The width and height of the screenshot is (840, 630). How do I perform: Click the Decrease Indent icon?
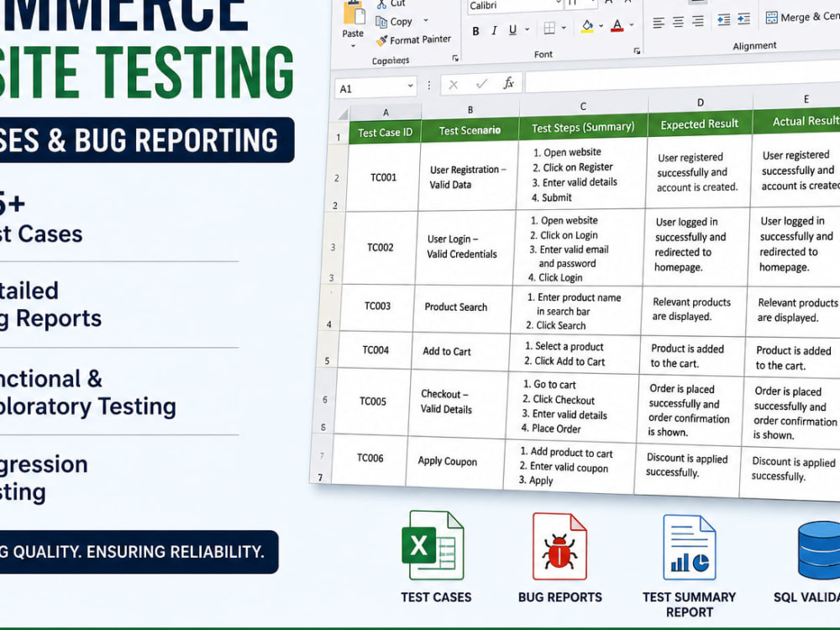pos(724,20)
